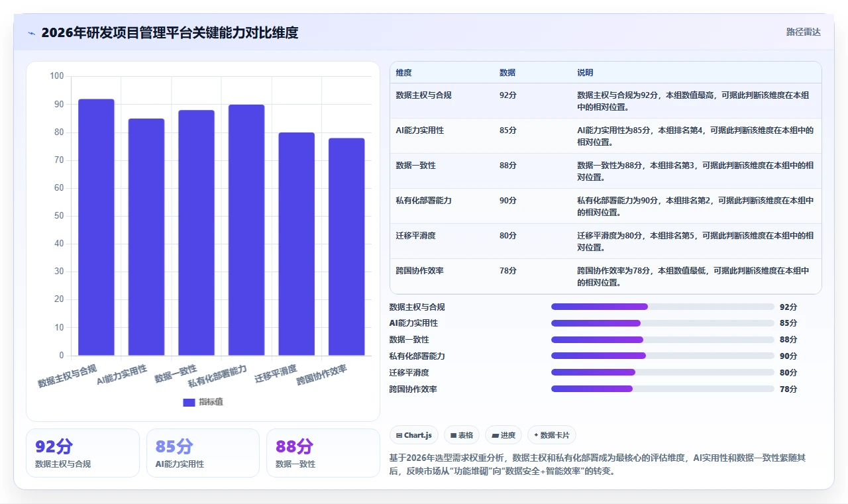Image resolution: width=848 pixels, height=504 pixels.
Task: Click the 指标值 legend color box
Action: [189, 402]
